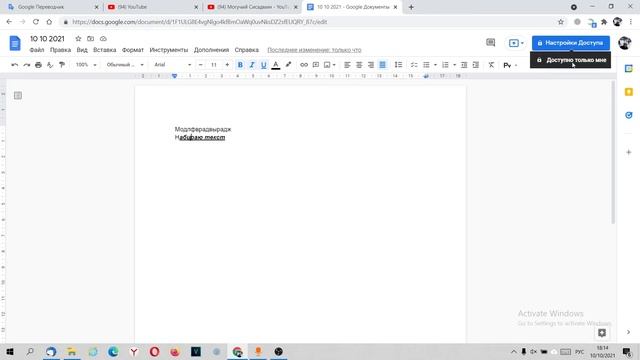Open the text color picker
640x360 pixels.
pyautogui.click(x=276, y=65)
